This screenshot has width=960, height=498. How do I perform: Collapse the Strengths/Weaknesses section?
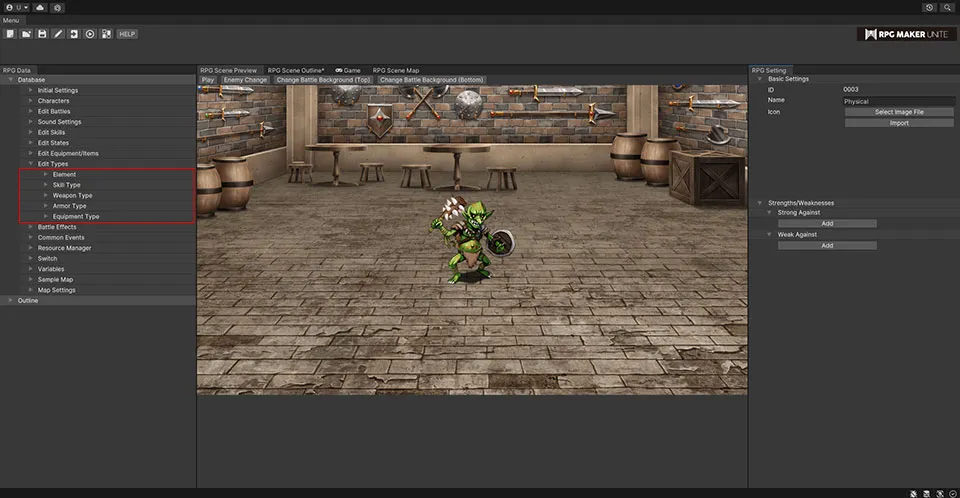pyautogui.click(x=759, y=203)
